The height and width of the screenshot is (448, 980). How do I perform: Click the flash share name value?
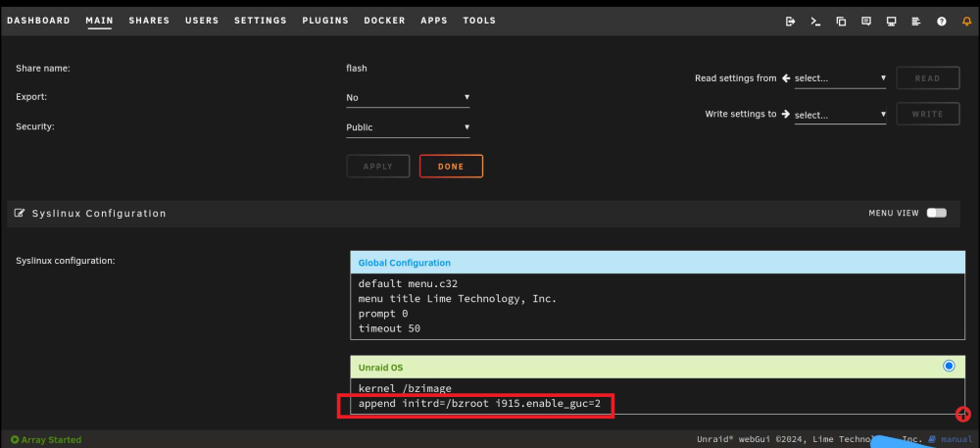pos(357,69)
